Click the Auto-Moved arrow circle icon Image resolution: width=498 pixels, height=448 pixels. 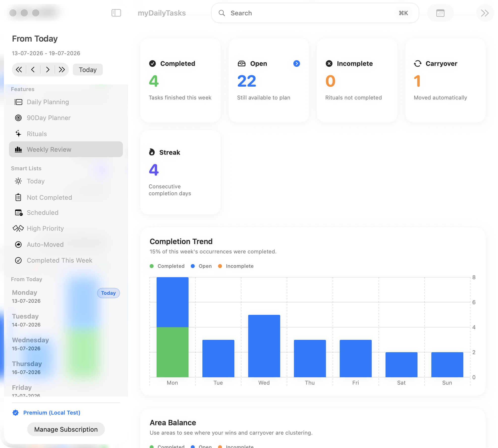tap(18, 245)
